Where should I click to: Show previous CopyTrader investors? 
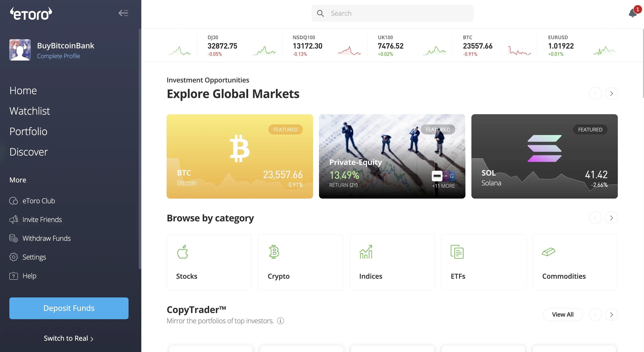pyautogui.click(x=595, y=314)
